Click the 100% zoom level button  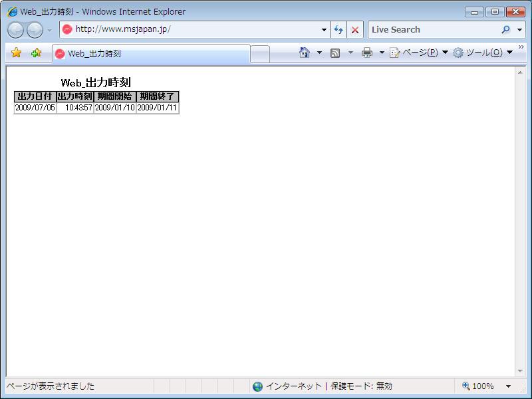pos(477,386)
